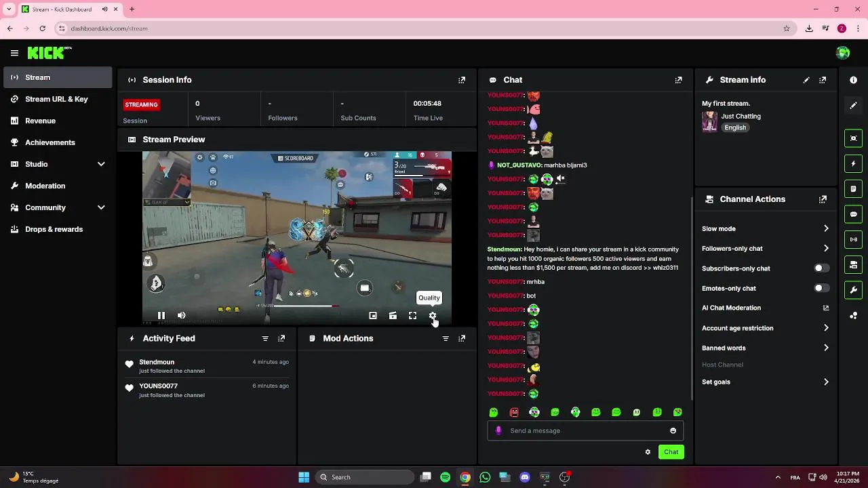Click the Just Chatting category thumbnail
The width and height of the screenshot is (868, 488).
coord(709,121)
